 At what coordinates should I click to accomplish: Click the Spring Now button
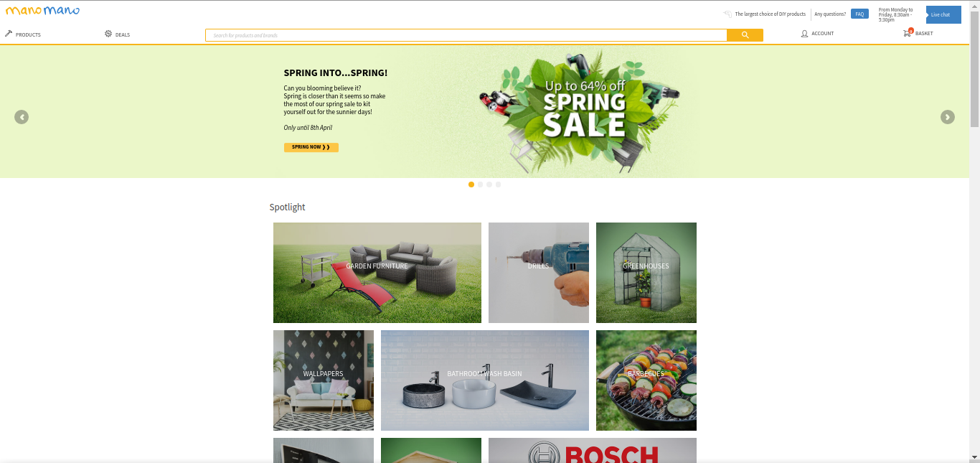click(311, 147)
